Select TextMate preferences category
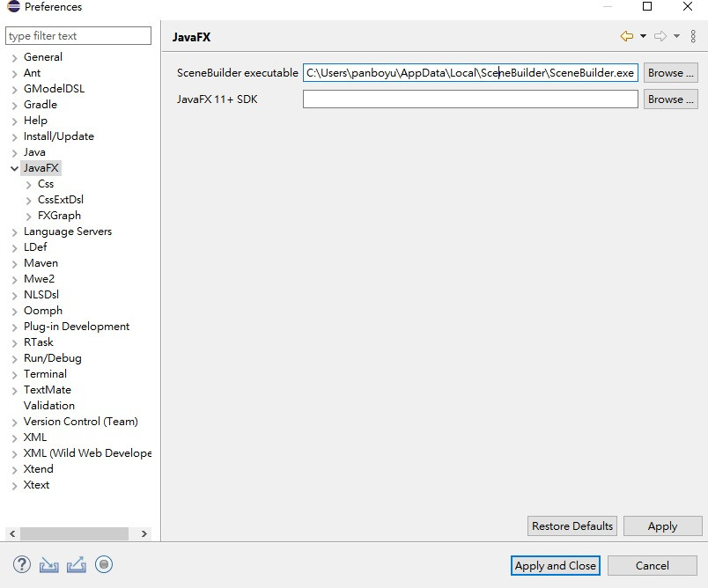 click(48, 389)
